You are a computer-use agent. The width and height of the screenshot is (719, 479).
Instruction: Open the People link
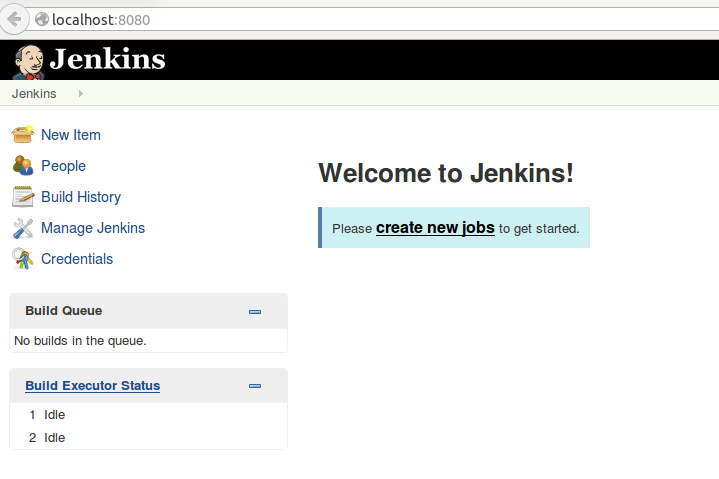63,166
